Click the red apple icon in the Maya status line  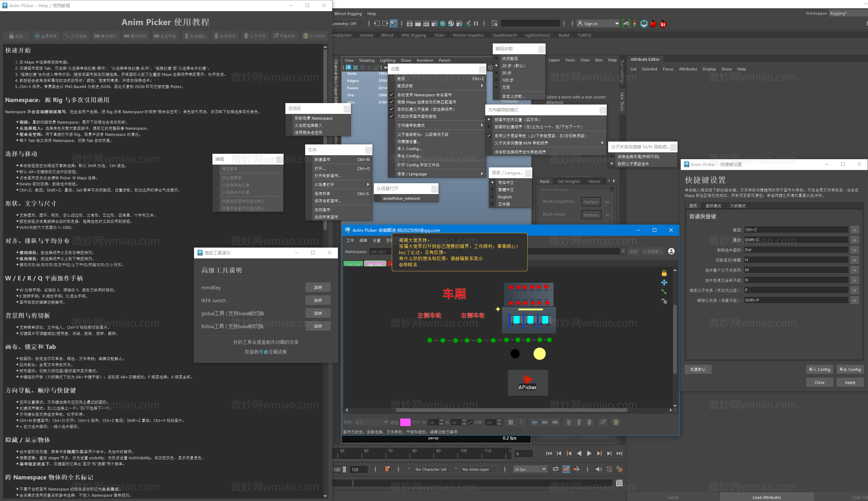(x=653, y=24)
